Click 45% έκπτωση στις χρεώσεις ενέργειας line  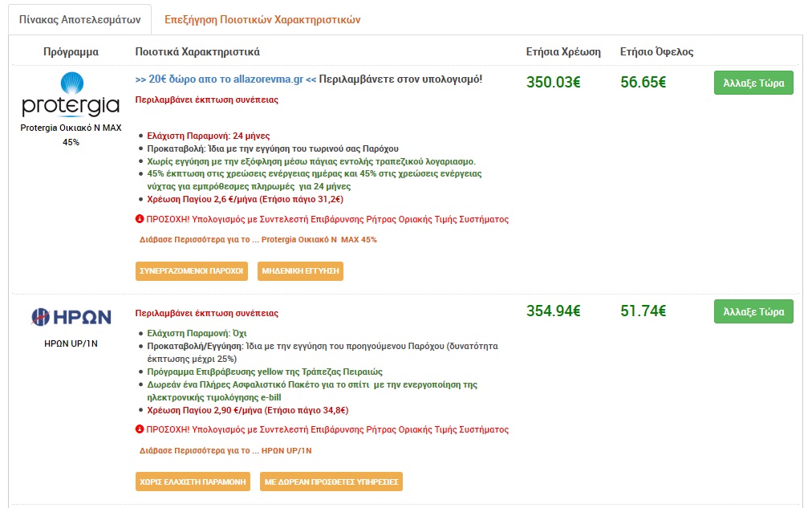click(315, 181)
